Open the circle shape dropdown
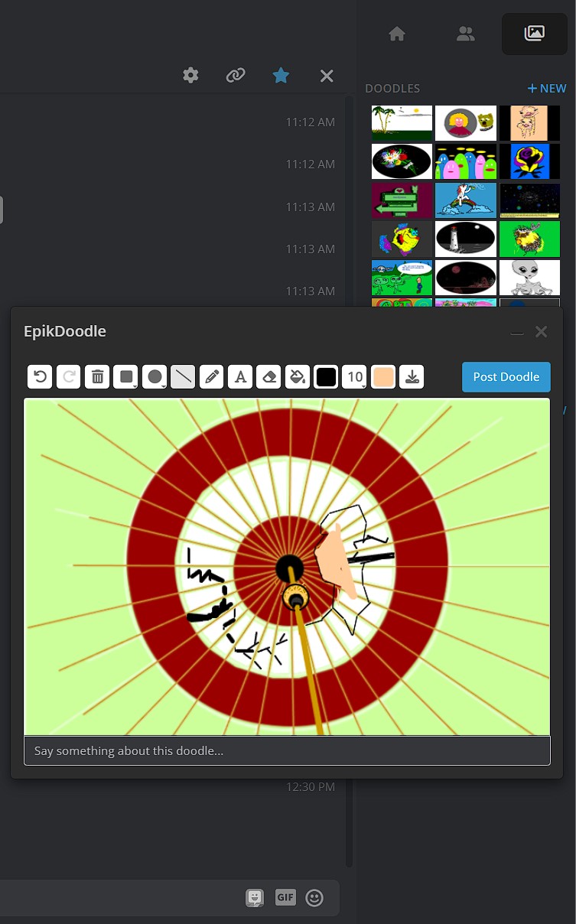576x924 pixels. tap(155, 376)
